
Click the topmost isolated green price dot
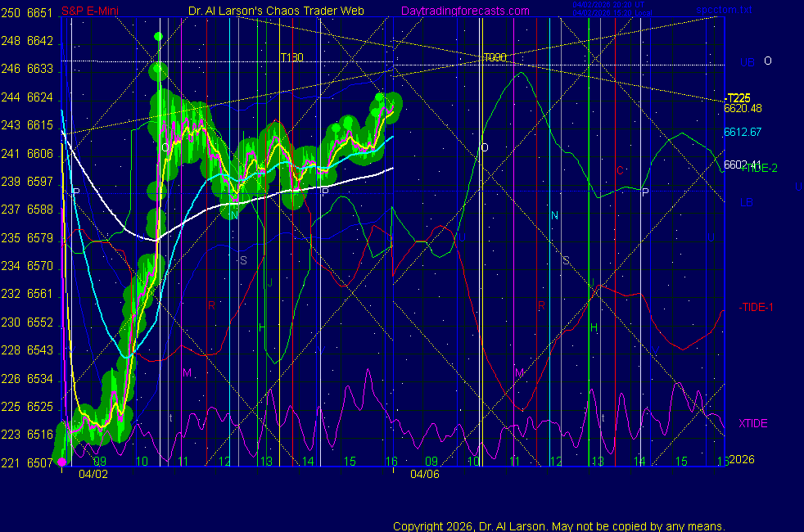pyautogui.click(x=158, y=37)
